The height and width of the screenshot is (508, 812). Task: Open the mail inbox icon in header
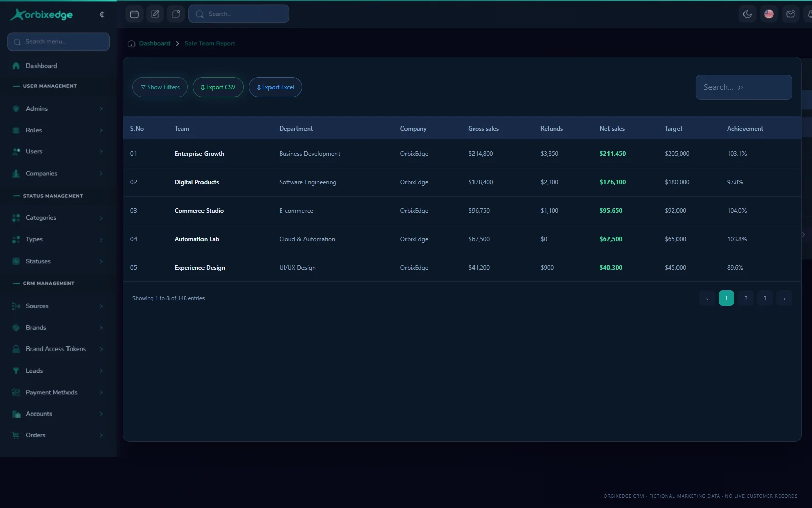790,14
